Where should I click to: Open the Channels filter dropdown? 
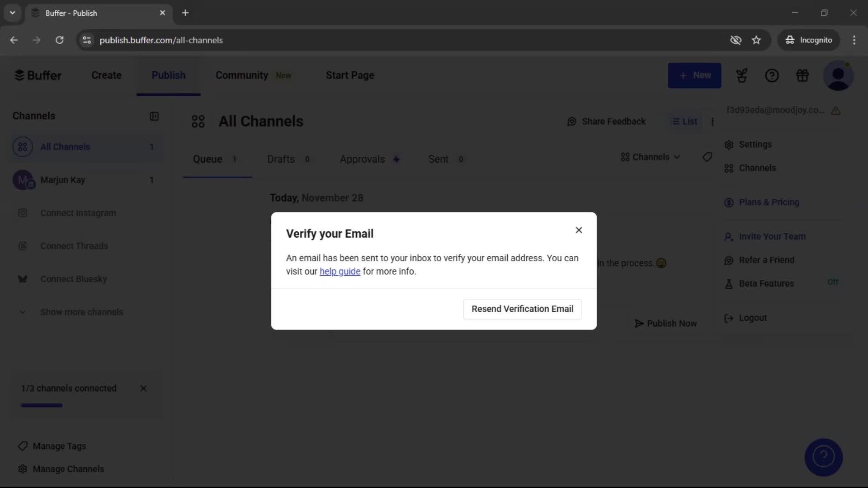(650, 157)
